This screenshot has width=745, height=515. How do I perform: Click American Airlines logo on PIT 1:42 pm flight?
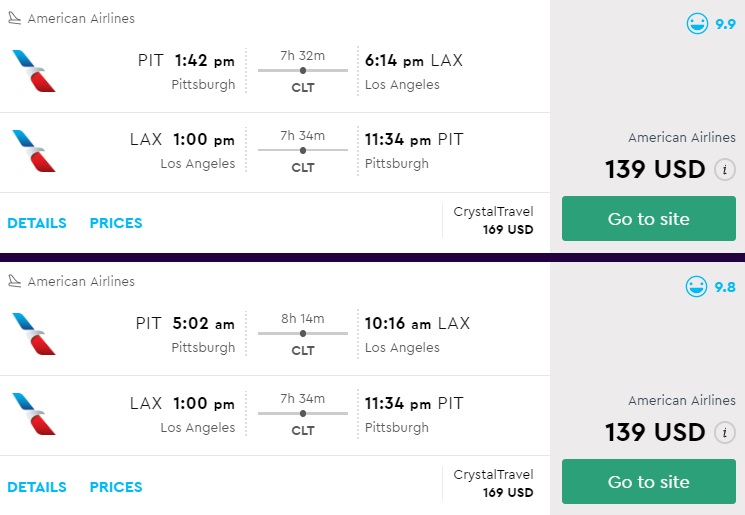click(34, 71)
